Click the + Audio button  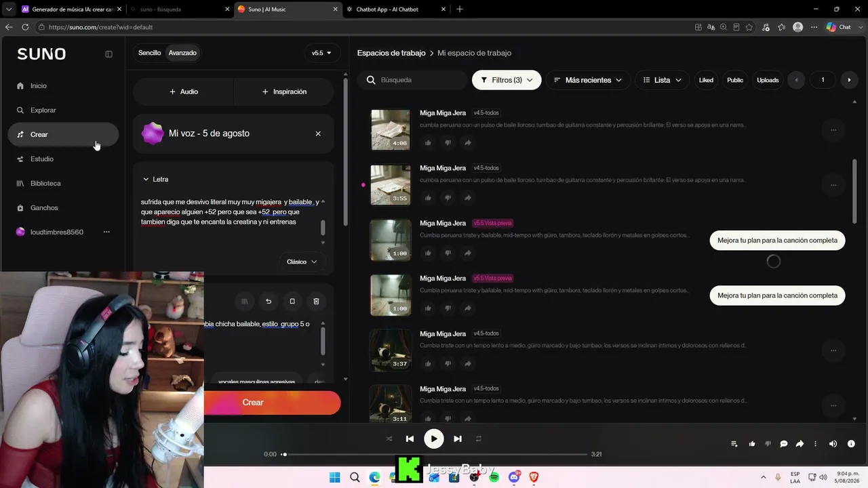coord(183,91)
